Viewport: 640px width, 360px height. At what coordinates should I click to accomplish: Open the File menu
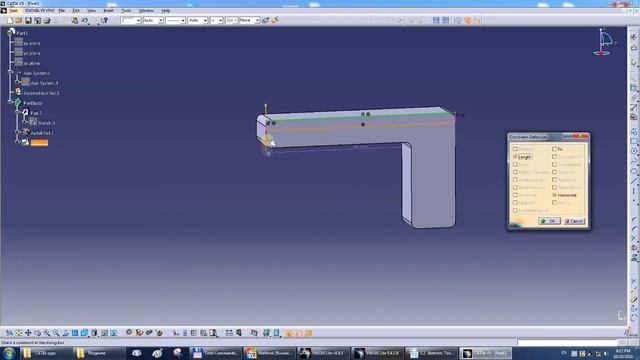(x=62, y=11)
